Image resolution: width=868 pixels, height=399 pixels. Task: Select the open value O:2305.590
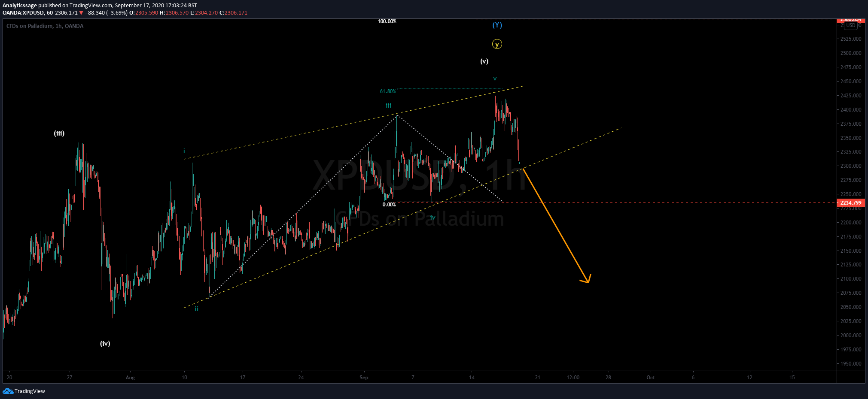(x=144, y=12)
